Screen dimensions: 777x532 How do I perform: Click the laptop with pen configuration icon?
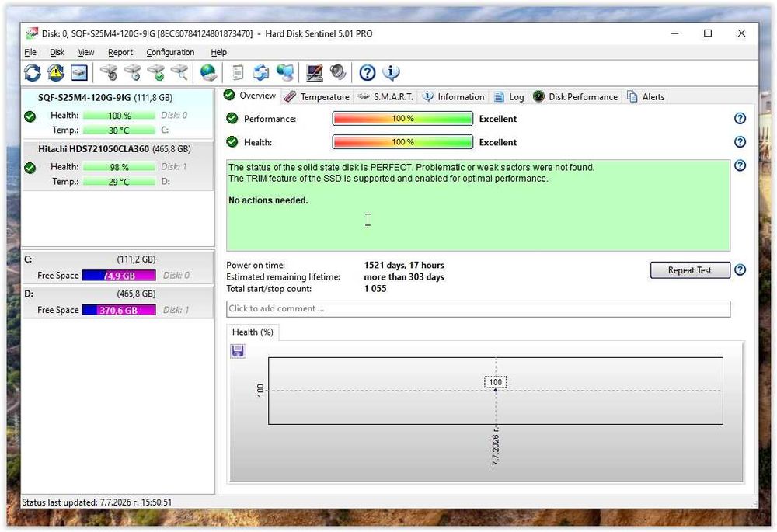[x=314, y=73]
